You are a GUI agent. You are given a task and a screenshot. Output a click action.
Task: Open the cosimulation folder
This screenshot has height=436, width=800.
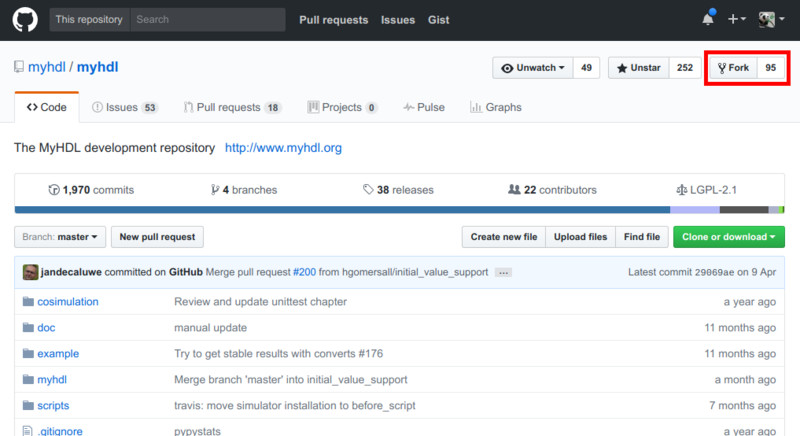pyautogui.click(x=68, y=302)
